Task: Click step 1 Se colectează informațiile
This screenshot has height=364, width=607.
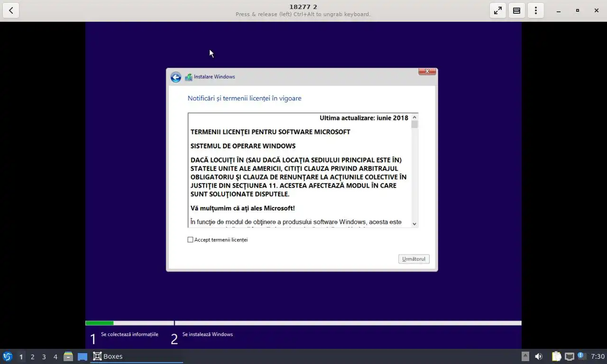Action: [x=124, y=337]
